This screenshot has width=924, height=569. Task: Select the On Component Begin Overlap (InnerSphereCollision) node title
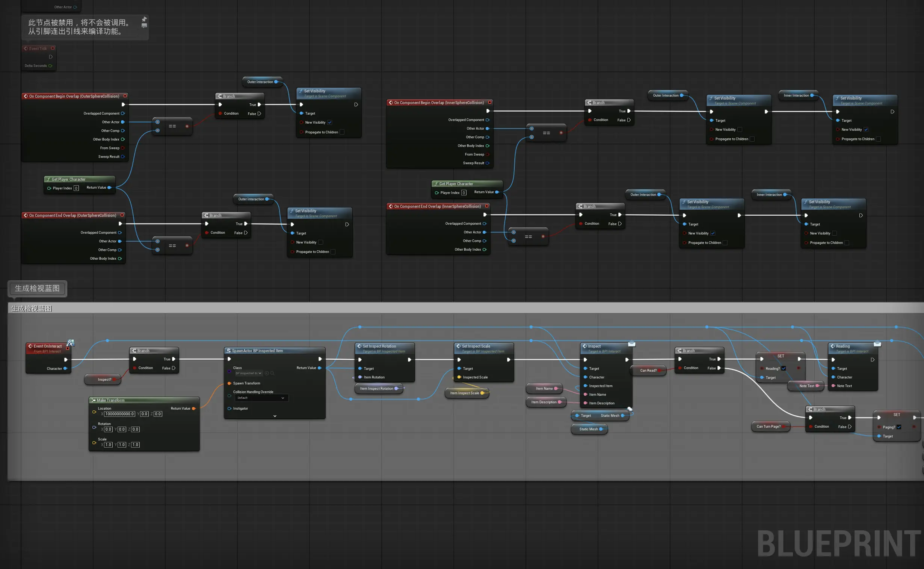pyautogui.click(x=438, y=102)
